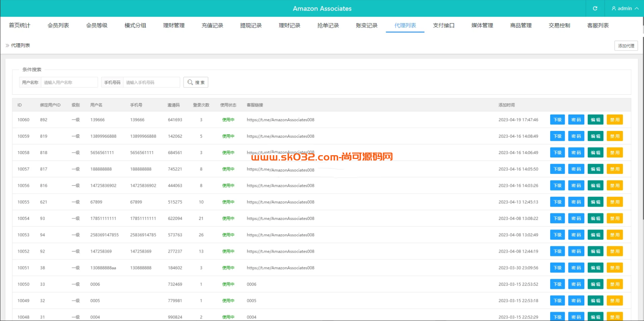Click 密码 button for ID 10050

576,284
